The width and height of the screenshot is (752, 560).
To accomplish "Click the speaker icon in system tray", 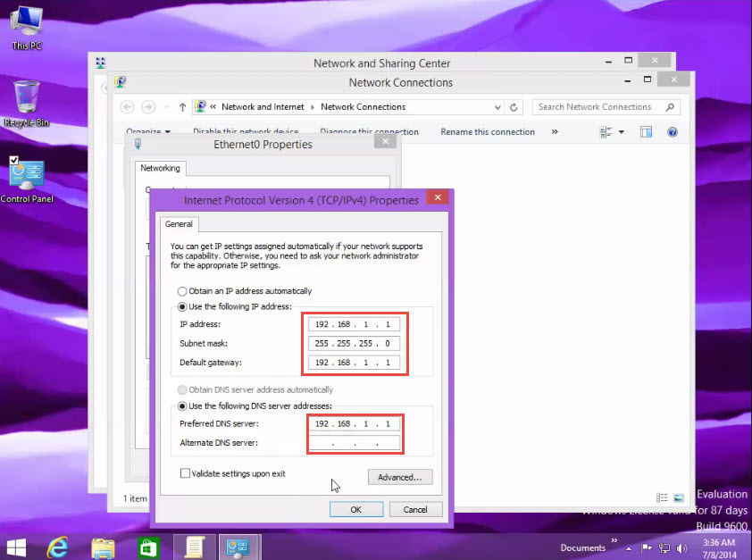I will click(683, 547).
